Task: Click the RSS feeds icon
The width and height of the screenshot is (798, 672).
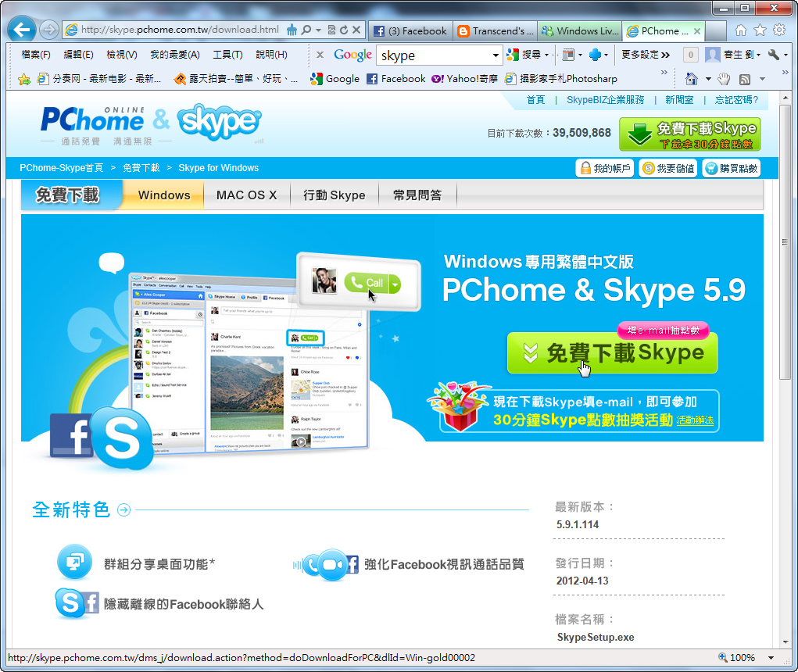Action: pyautogui.click(x=745, y=79)
